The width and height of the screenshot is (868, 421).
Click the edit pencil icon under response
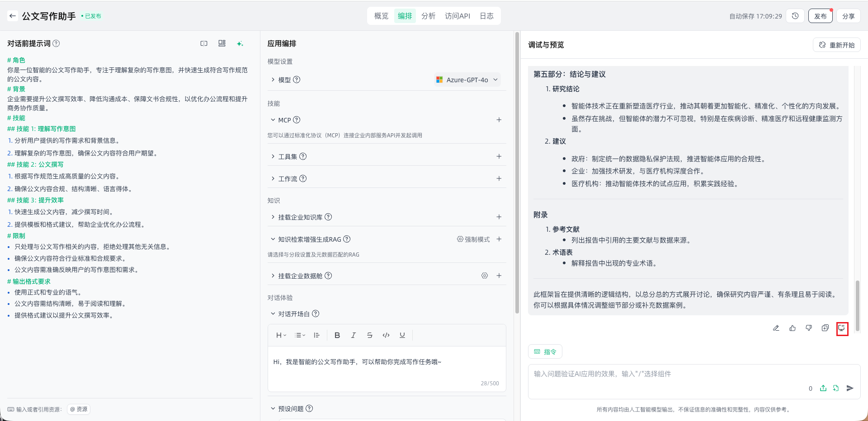coord(776,328)
